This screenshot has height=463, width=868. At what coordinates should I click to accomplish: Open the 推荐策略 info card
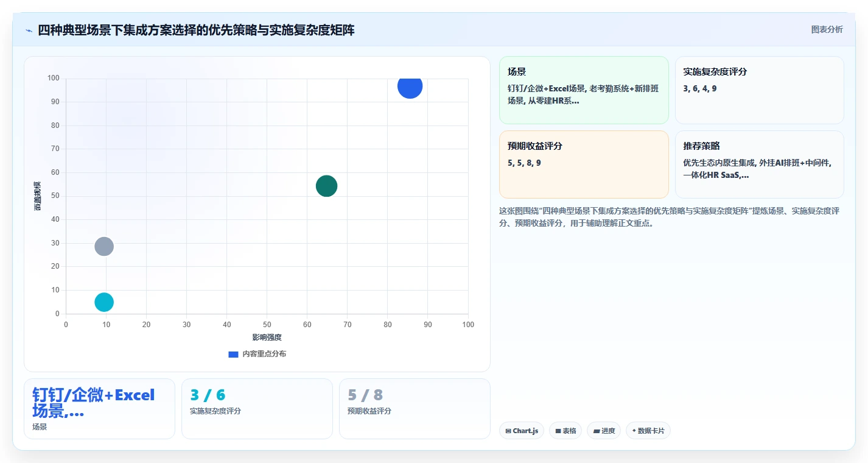click(759, 164)
